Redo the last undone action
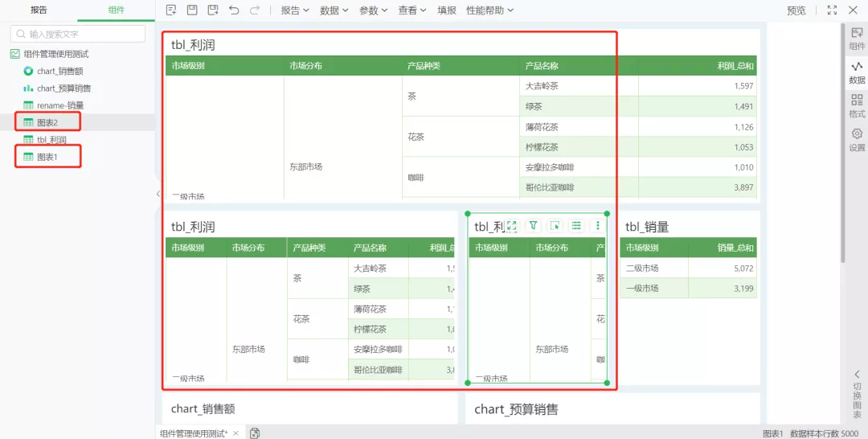 (x=255, y=10)
